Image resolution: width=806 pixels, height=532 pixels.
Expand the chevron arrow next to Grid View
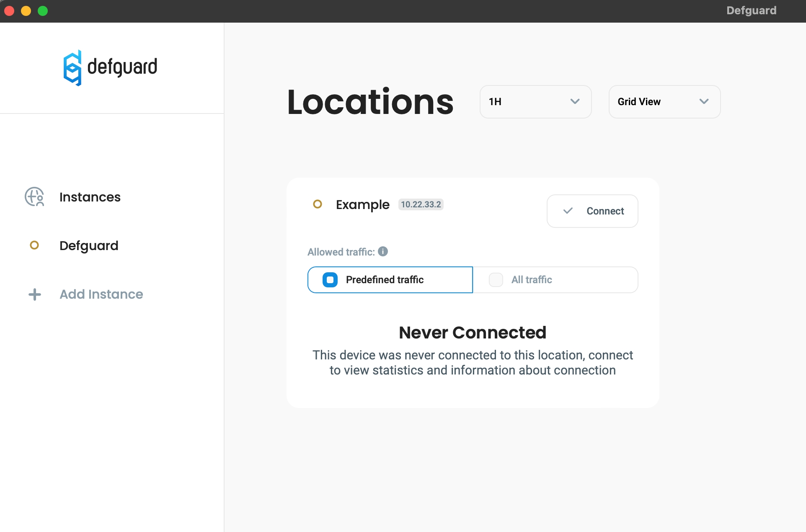(704, 102)
